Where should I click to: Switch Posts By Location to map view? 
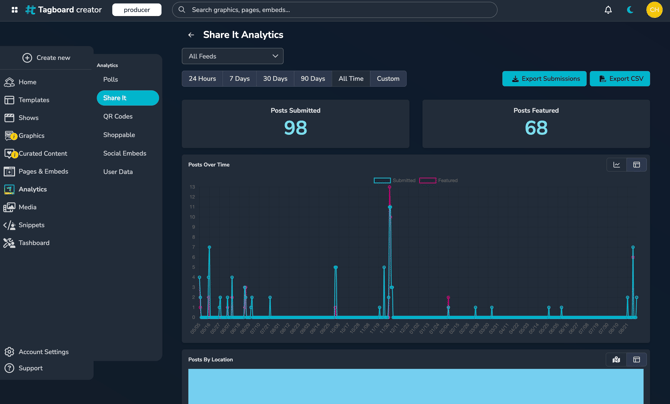(616, 360)
